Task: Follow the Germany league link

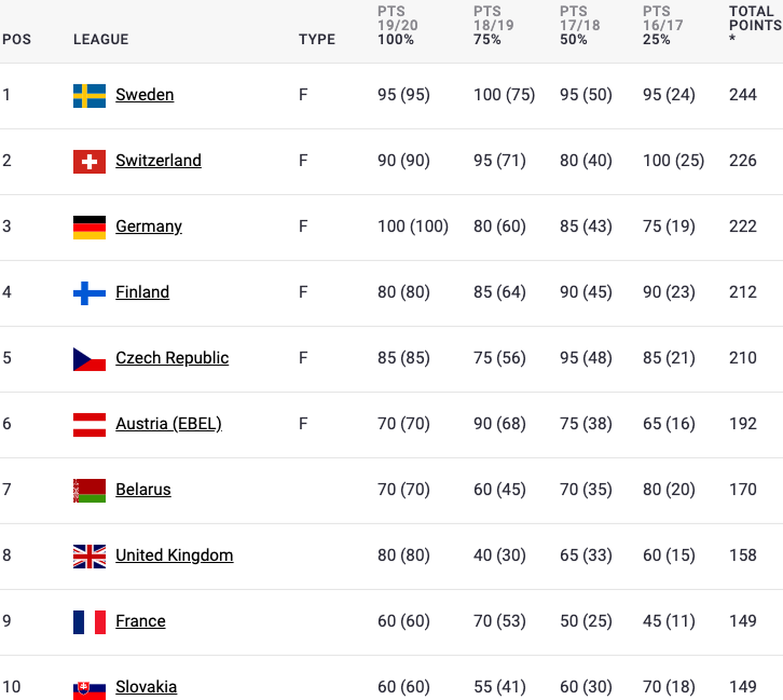Action: coord(148,226)
